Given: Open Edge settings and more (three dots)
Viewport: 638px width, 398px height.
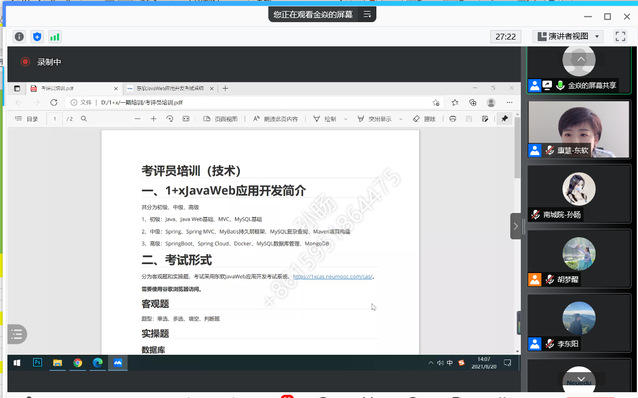Looking at the screenshot, I should click(509, 103).
